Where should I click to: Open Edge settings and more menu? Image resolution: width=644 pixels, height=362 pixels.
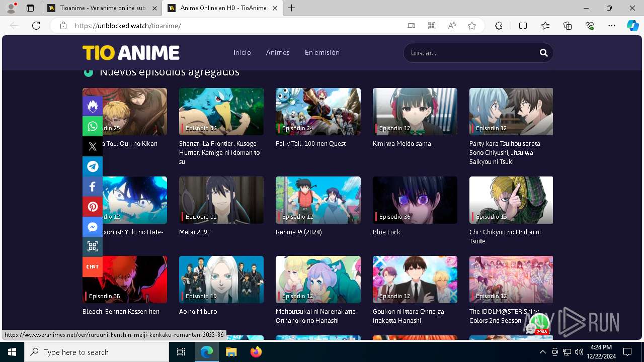coord(612,26)
